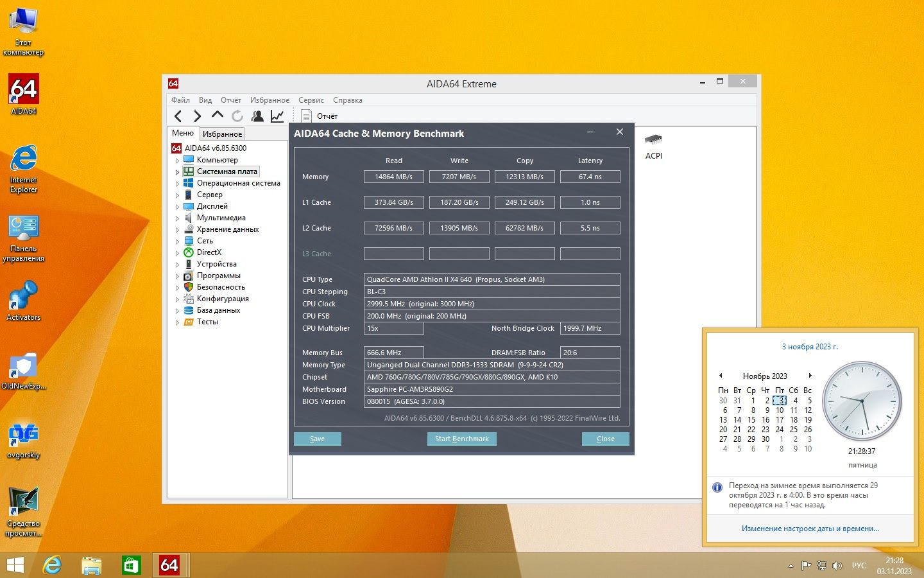Open the user profile toolbar icon
This screenshot has height=578, width=924.
coord(257,116)
